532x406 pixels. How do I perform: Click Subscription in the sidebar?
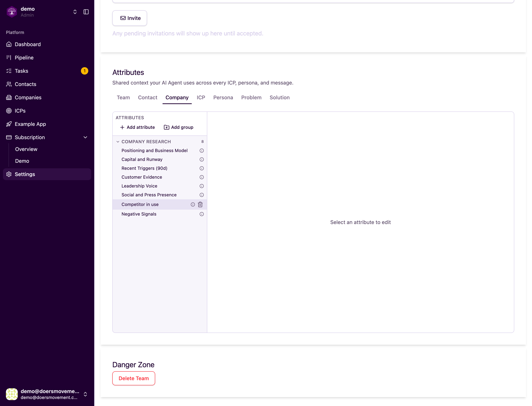47,137
